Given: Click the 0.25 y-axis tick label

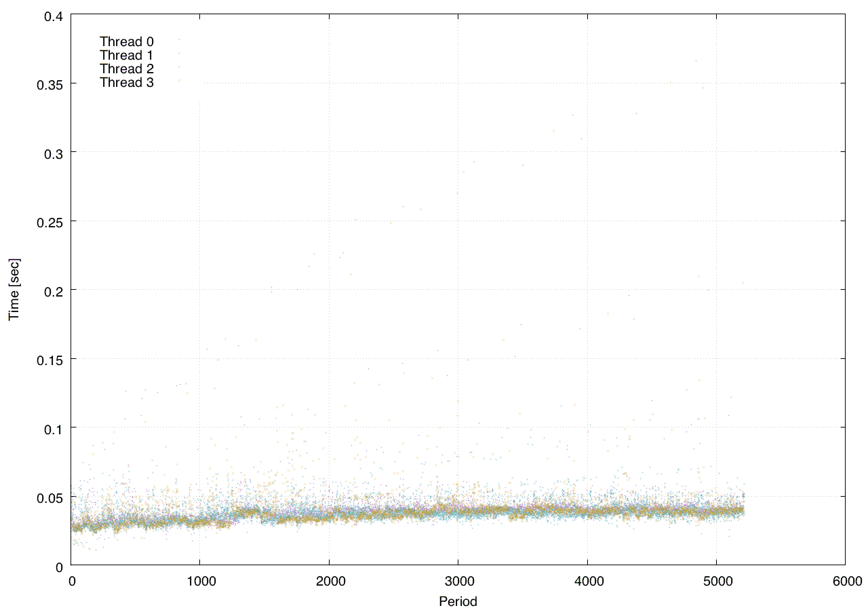Looking at the screenshot, I should [x=50, y=222].
